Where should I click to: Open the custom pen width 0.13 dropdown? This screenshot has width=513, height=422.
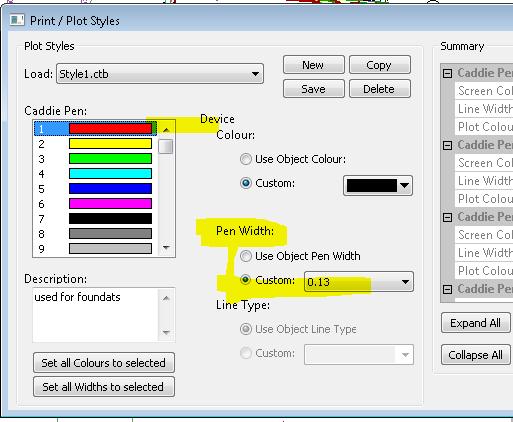coord(359,282)
